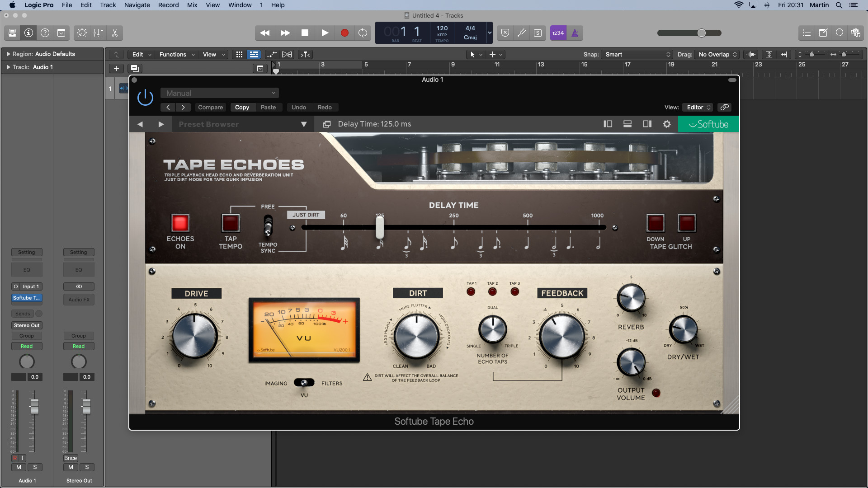
Task: Click the Drive knob
Action: tap(195, 336)
